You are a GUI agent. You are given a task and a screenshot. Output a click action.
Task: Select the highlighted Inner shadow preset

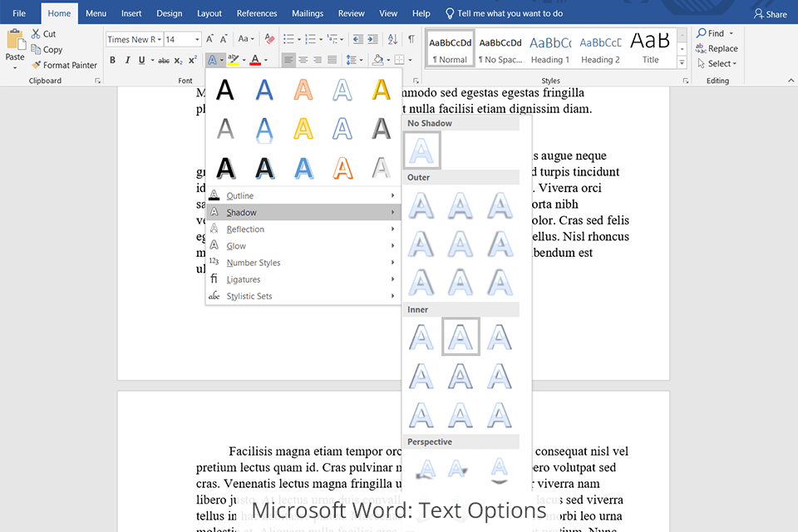coord(461,337)
